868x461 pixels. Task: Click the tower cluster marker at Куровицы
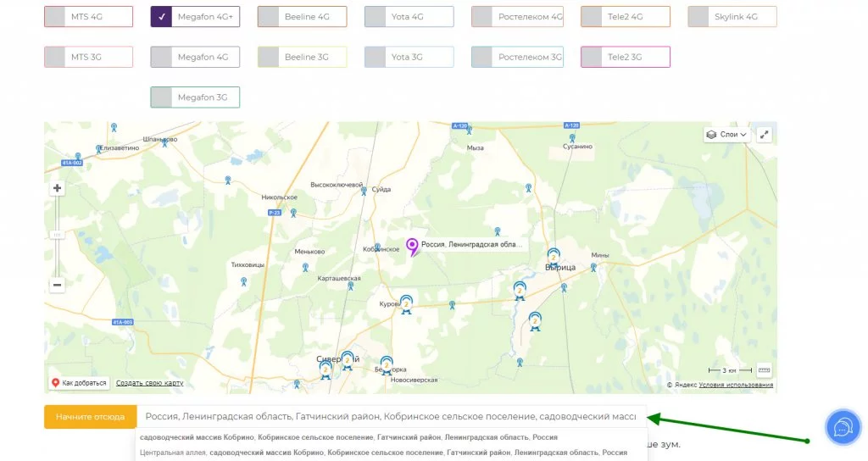click(406, 304)
